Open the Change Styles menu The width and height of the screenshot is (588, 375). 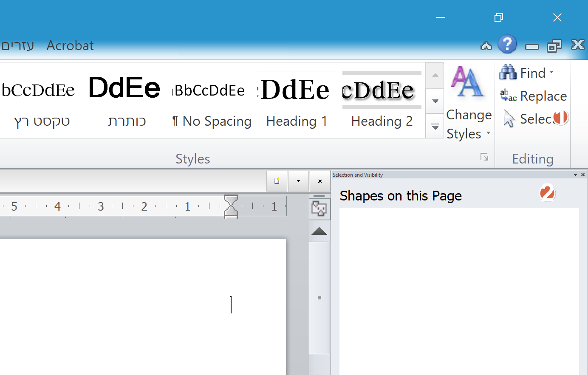(469, 102)
